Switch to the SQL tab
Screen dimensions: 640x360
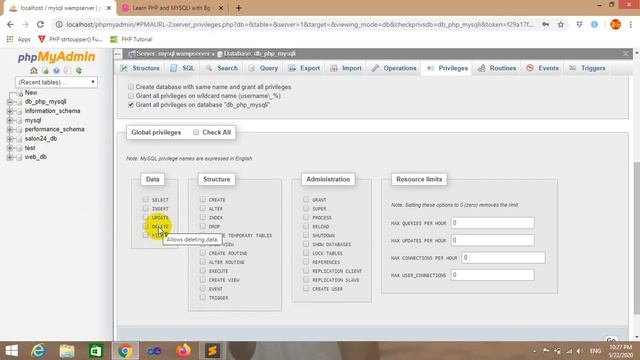[x=182, y=68]
